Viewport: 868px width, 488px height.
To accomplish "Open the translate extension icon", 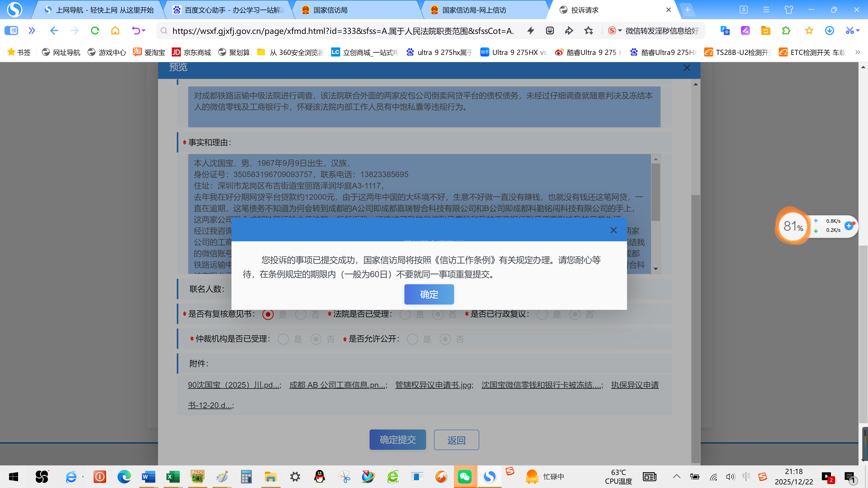I will point(725,31).
